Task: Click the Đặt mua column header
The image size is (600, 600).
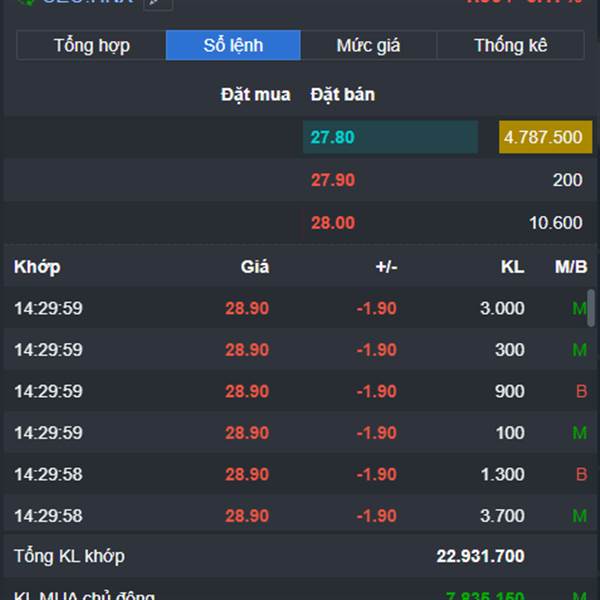Action: click(x=256, y=95)
